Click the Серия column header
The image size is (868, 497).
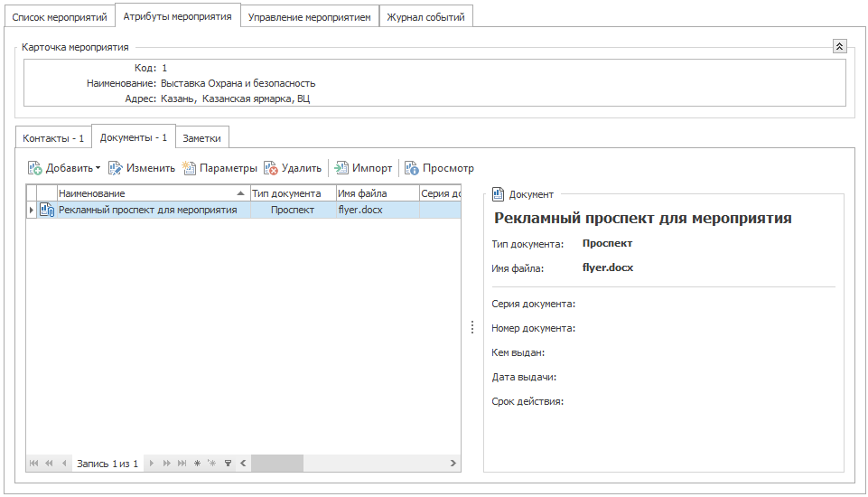[440, 193]
